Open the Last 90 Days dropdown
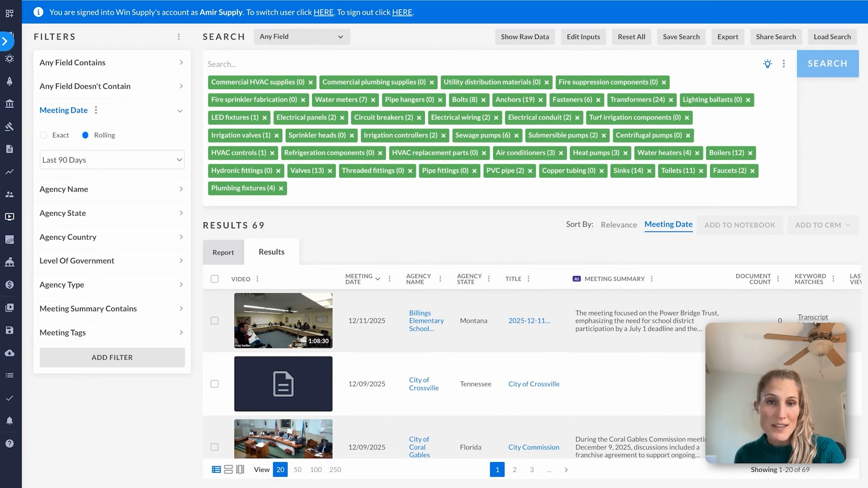 (x=112, y=160)
